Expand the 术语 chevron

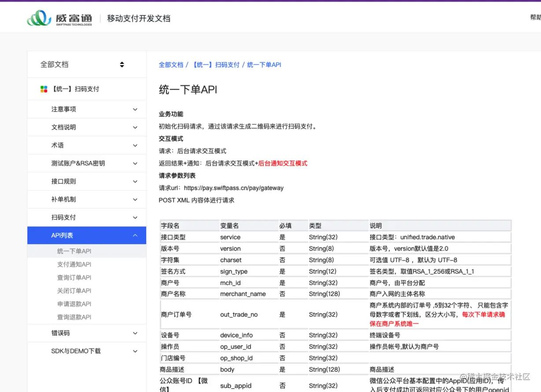135,145
